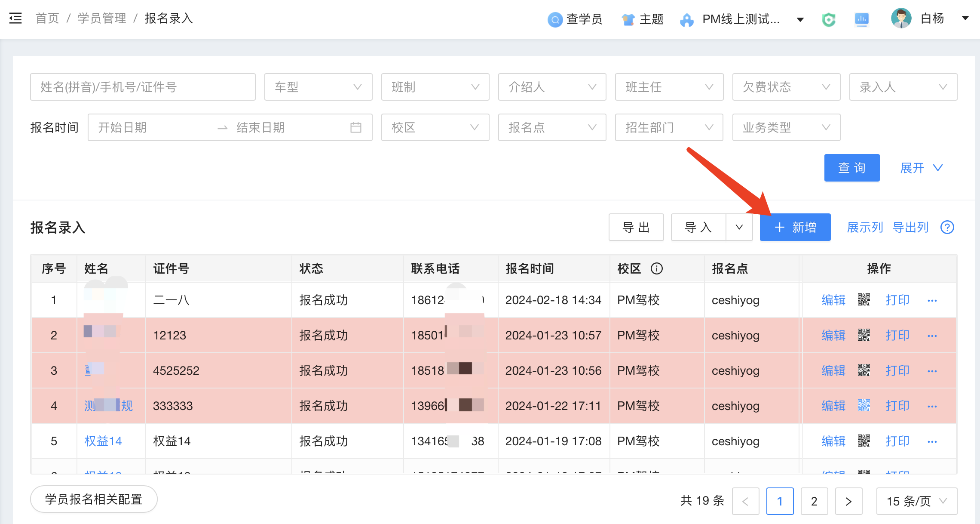
Task: Open the 权益14 student name link
Action: 103,441
